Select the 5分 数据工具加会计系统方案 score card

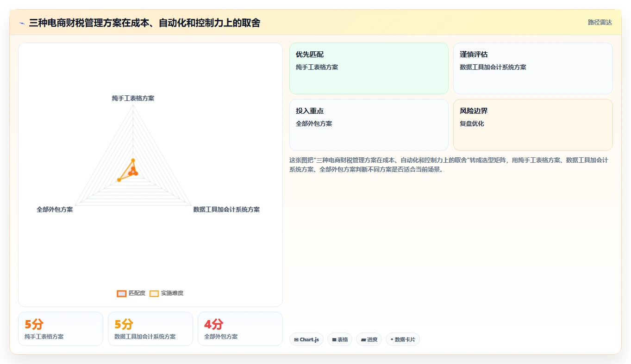click(150, 329)
